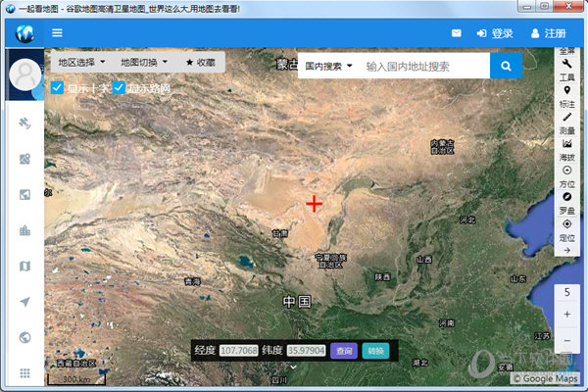The image size is (588, 392).
Task: Select the picture-frame icon in the sidebar
Action: (24, 195)
